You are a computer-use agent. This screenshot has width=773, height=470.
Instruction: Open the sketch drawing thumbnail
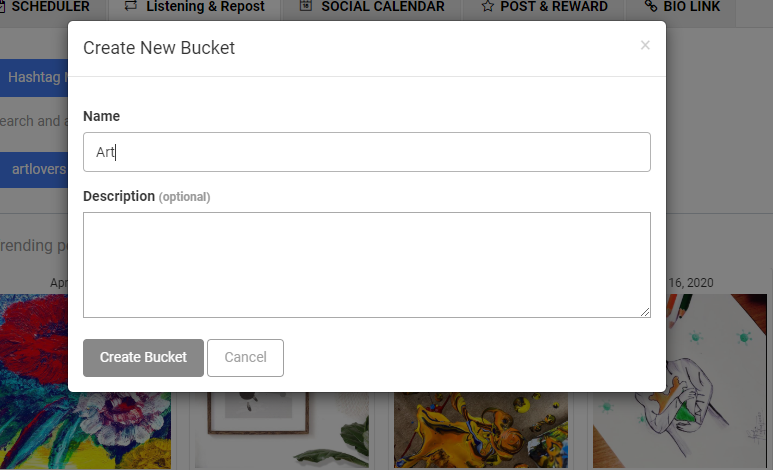(x=680, y=381)
